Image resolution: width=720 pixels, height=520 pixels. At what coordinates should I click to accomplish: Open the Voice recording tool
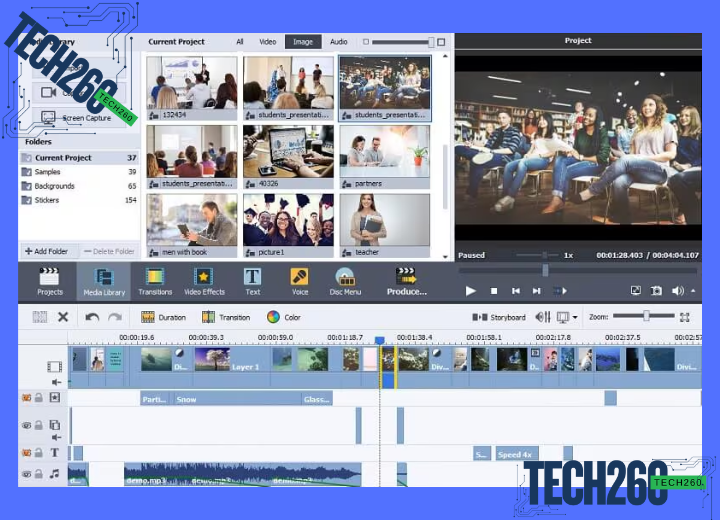pos(299,280)
